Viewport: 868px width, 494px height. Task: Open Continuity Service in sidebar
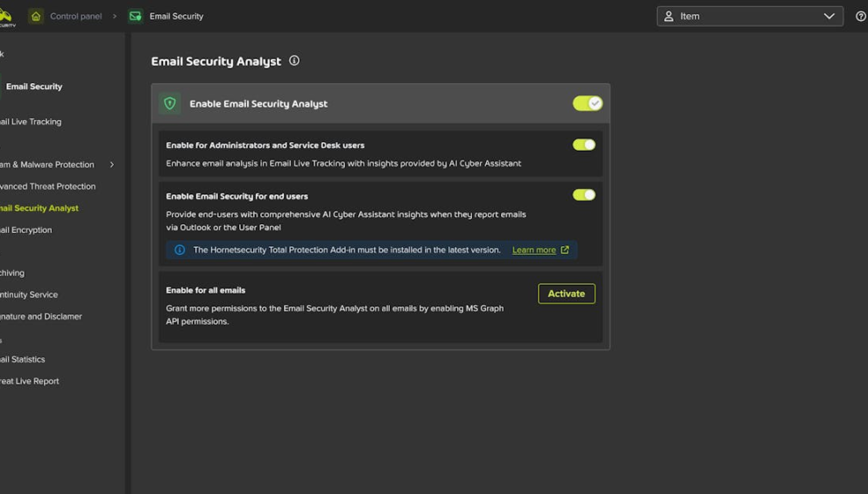(x=29, y=294)
